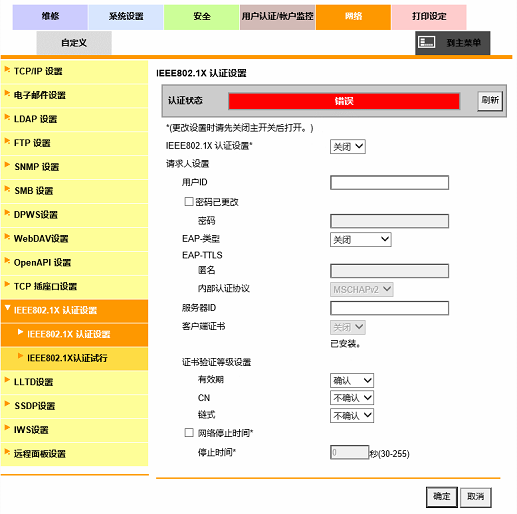Click the arrow beside IEEE802.1X认证试行
The height and width of the screenshot is (514, 517).
pos(20,356)
